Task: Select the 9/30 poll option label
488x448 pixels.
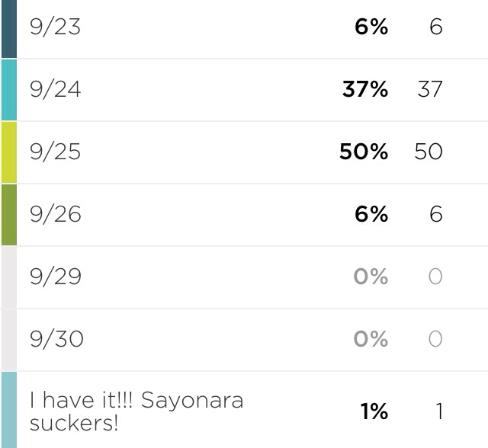Action: click(x=56, y=339)
